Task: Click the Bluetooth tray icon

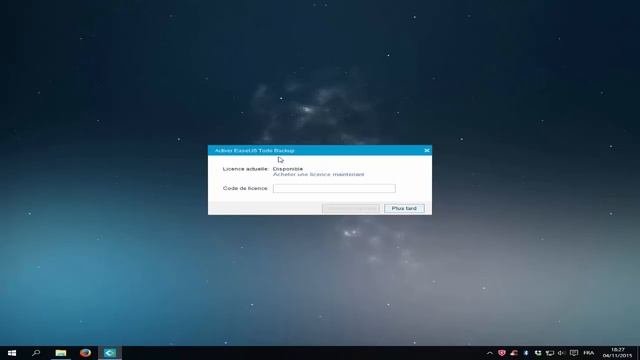Action: coord(526,353)
